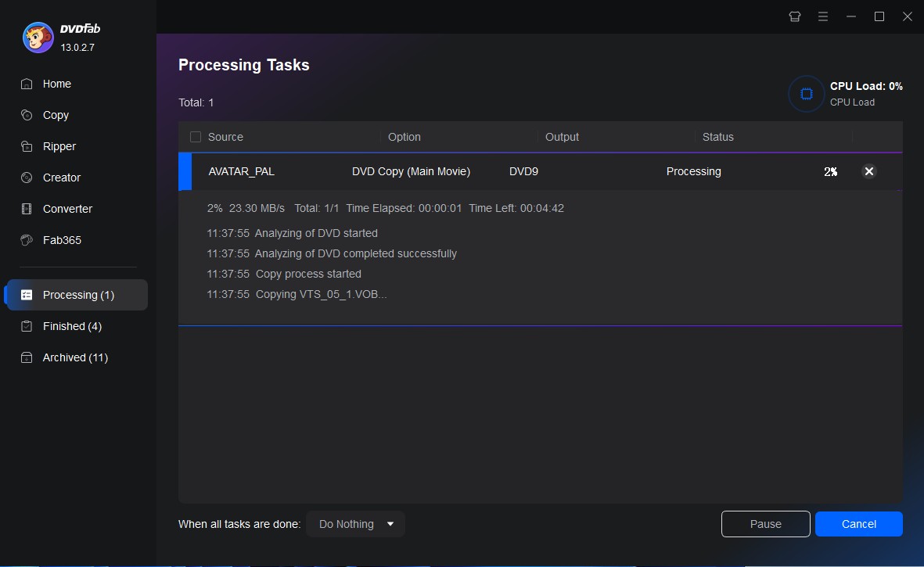
Task: Click log line Analyzing of DVD started
Action: click(293, 233)
